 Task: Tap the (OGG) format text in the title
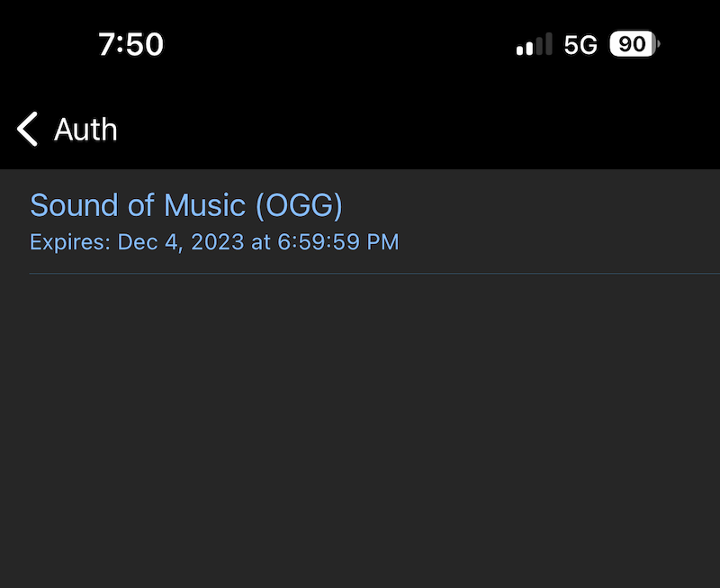coord(299,205)
